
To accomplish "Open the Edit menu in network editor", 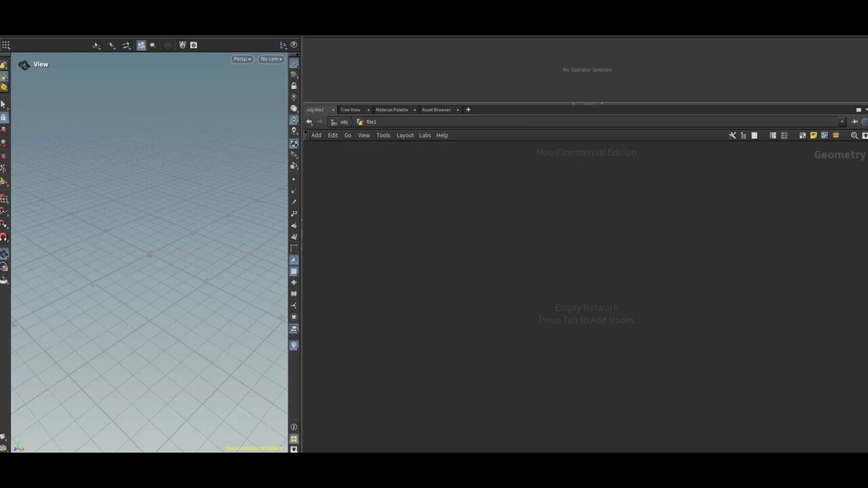I will 333,136.
